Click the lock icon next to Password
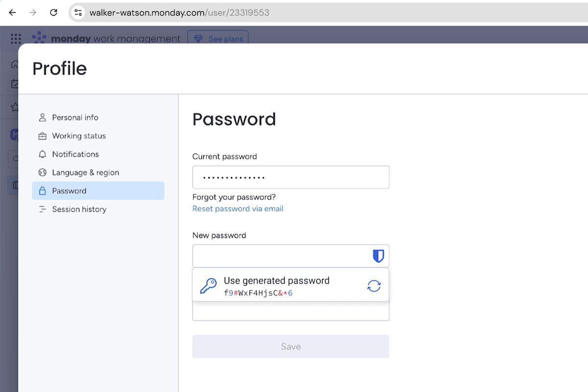Screen dimensions: 588x392 pos(43,191)
